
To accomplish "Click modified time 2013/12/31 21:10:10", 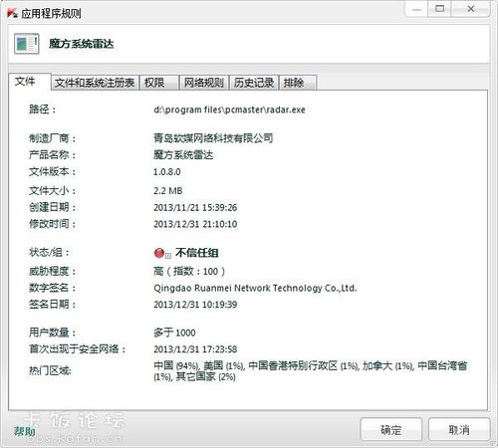I will (x=195, y=224).
